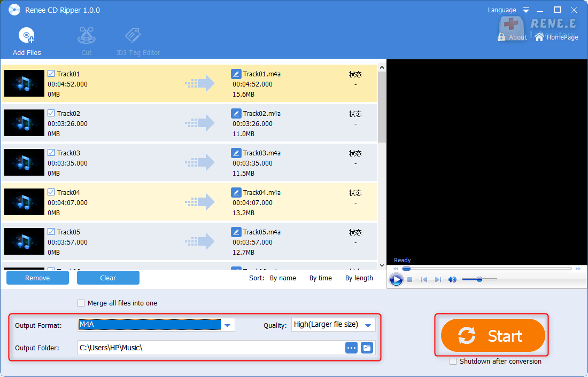Click the Ready status text
Viewport: 588px width, 377px height.
click(403, 260)
